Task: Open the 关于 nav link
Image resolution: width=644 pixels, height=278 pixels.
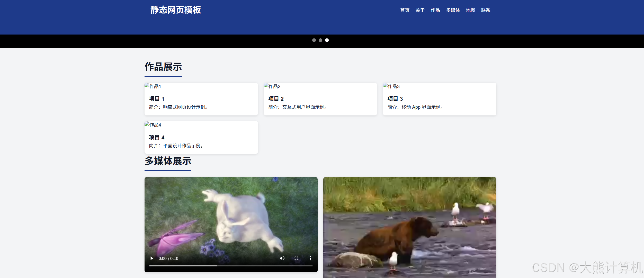Action: 420,10
